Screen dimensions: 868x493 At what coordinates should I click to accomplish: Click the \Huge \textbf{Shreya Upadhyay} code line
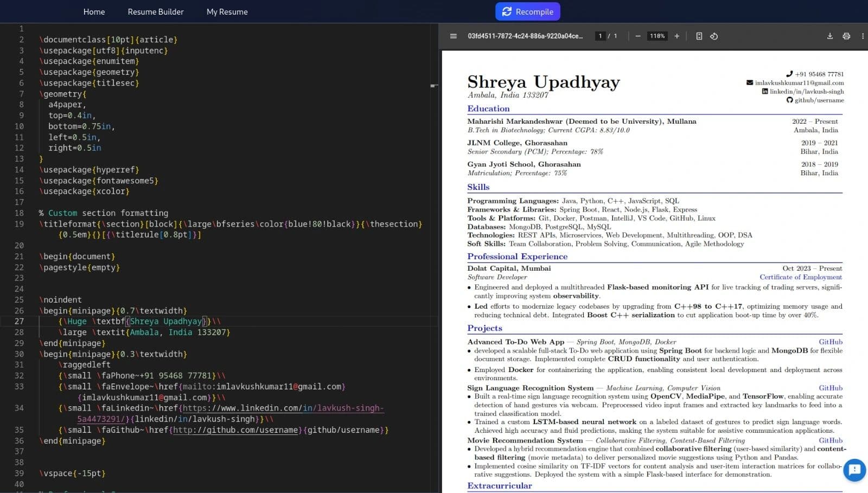[139, 322]
